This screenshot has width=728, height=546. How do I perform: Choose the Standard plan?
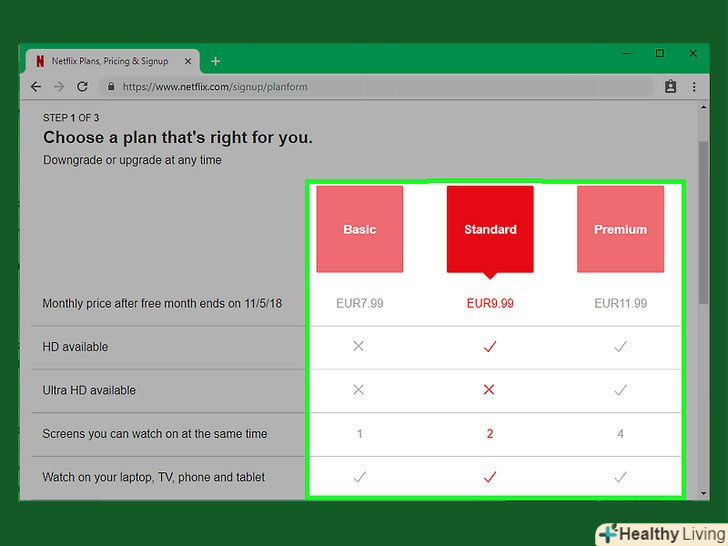pos(490,229)
